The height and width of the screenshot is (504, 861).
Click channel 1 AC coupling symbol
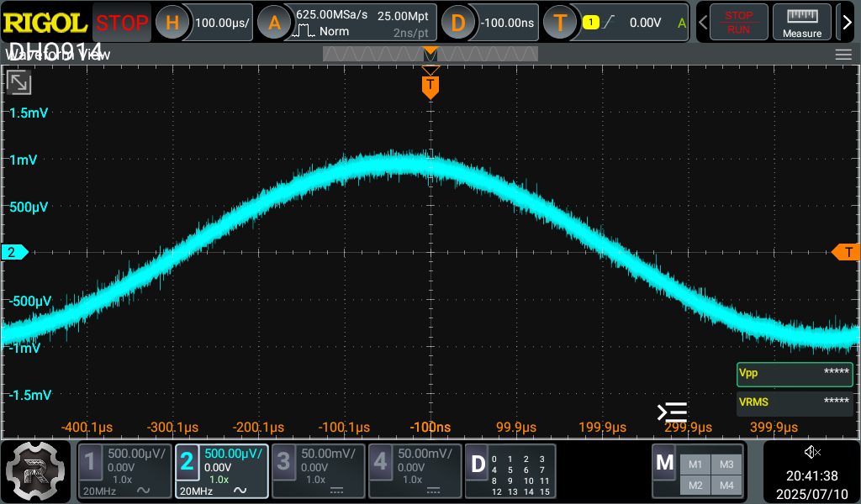click(143, 491)
